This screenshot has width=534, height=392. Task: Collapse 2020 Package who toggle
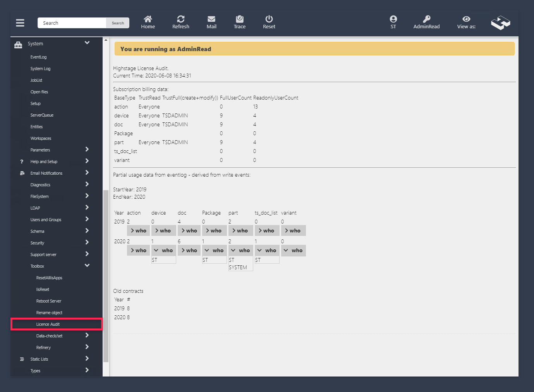point(214,250)
